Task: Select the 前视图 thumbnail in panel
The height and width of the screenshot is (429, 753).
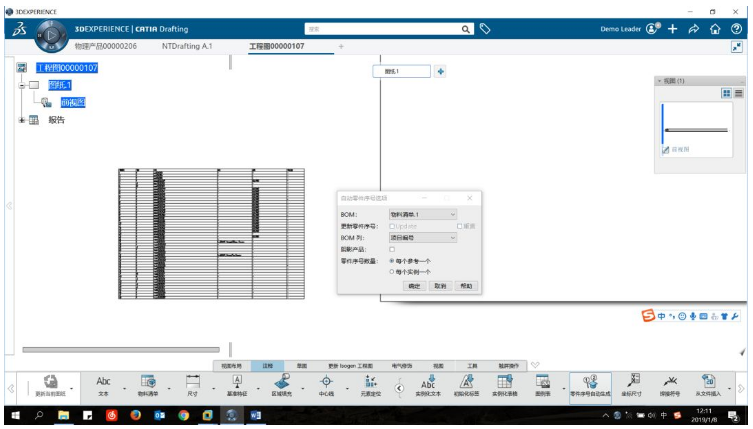Action: coord(696,130)
